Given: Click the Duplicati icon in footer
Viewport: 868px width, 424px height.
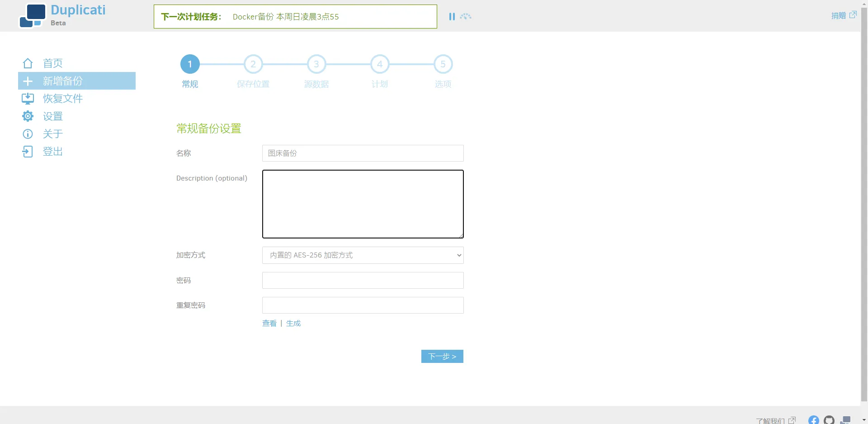Looking at the screenshot, I should (x=845, y=420).
